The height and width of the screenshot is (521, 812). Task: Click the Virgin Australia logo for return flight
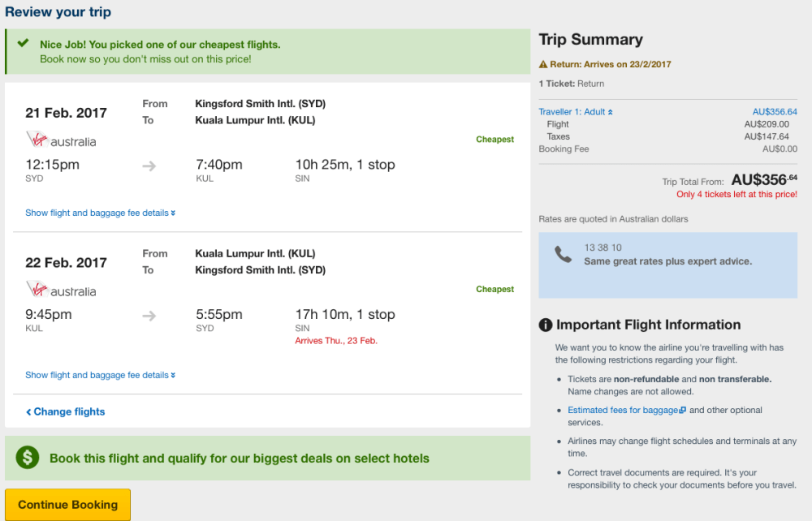[61, 291]
